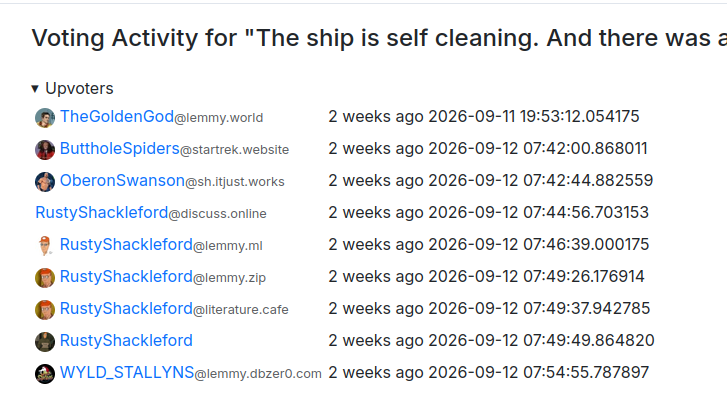Open RustyShackleford@literature.cafe username link
727x397 pixels.
point(174,308)
